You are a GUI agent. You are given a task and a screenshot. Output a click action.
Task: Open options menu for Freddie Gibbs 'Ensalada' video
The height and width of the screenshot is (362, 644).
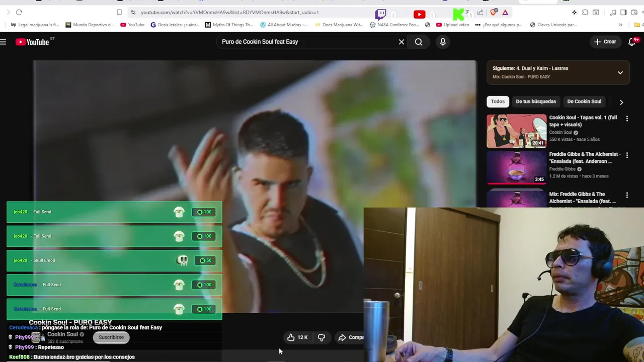pyautogui.click(x=627, y=155)
